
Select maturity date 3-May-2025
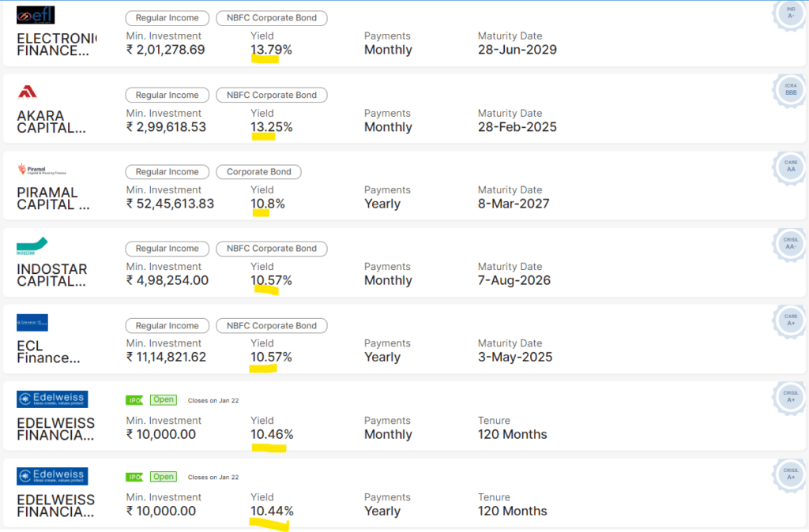coord(515,358)
